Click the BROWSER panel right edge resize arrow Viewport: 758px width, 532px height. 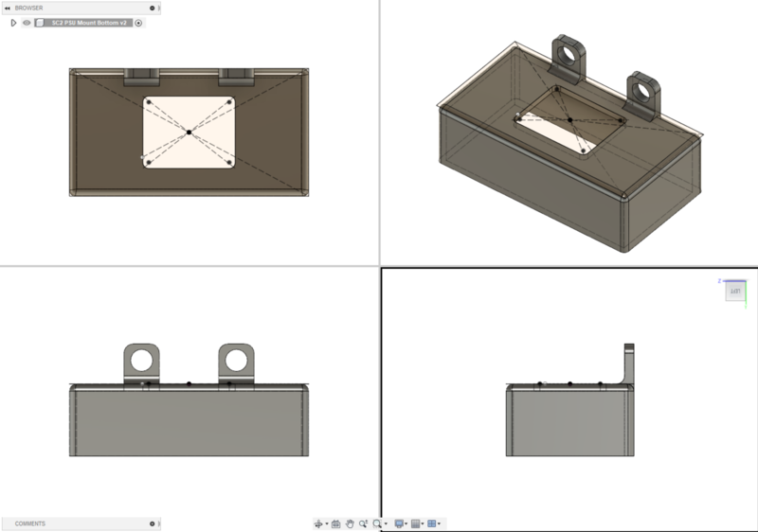(159, 9)
